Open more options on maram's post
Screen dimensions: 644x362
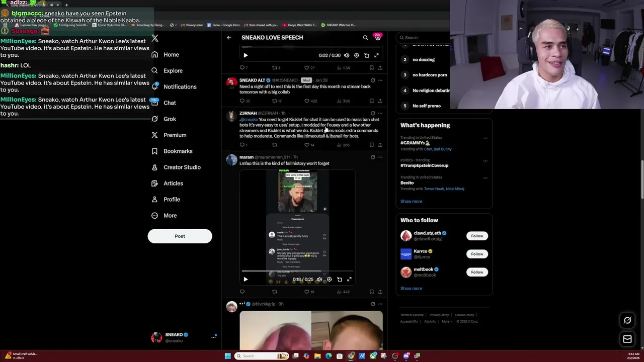380,157
